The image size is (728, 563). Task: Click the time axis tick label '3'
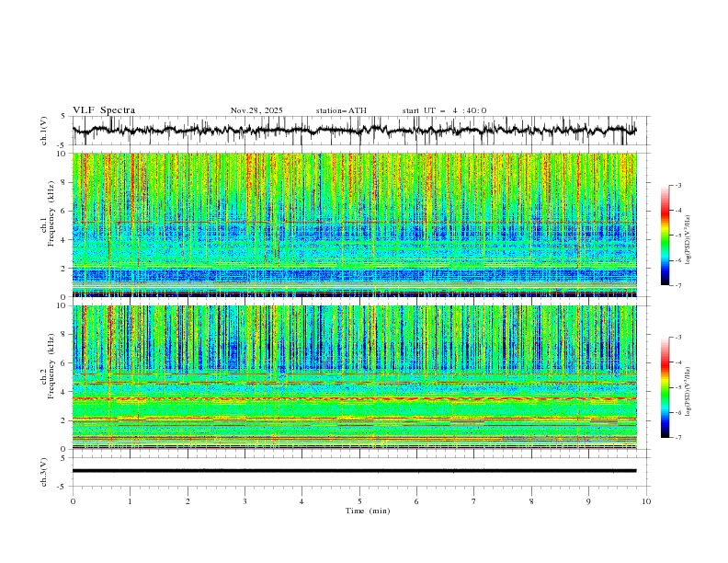[x=245, y=501]
